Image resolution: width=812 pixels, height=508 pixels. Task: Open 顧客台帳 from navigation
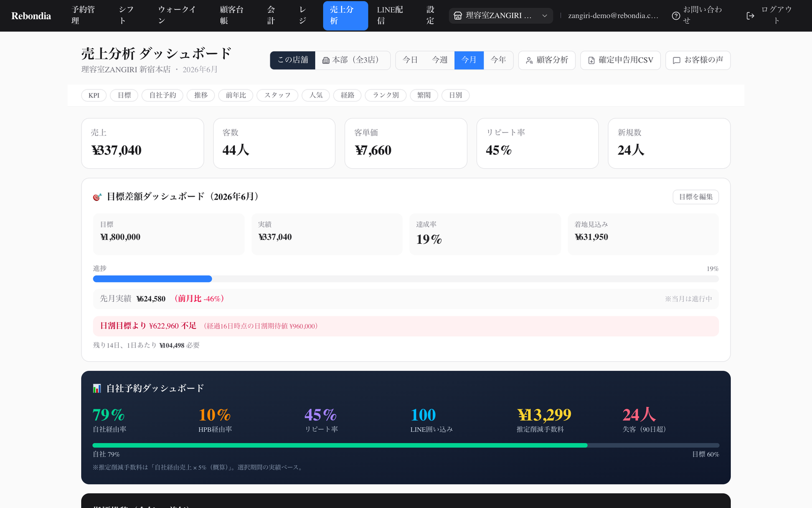point(231,15)
